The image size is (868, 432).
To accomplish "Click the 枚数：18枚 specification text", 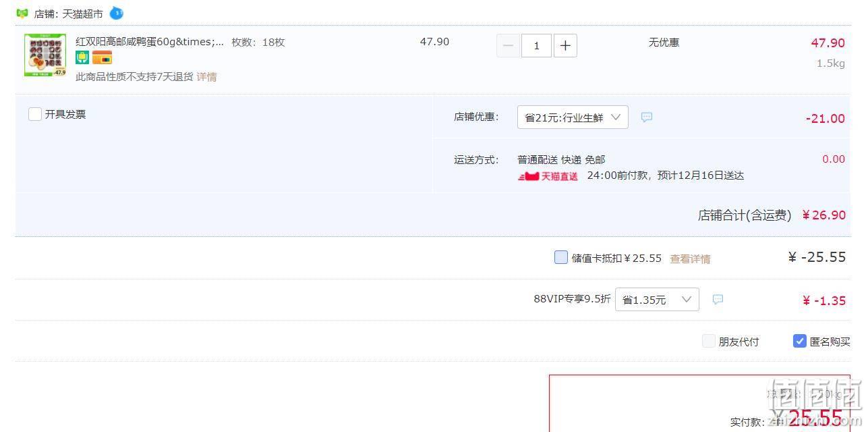I will coord(258,42).
